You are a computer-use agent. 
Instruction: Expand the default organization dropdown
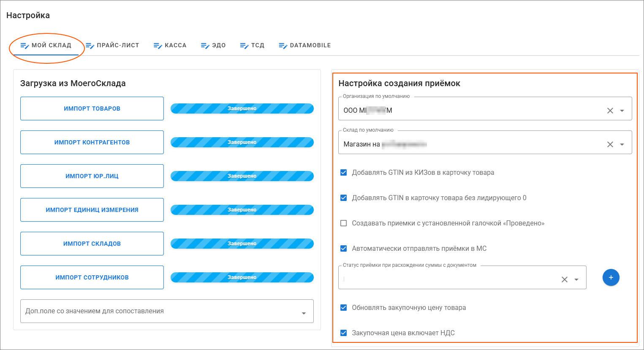[x=622, y=111]
